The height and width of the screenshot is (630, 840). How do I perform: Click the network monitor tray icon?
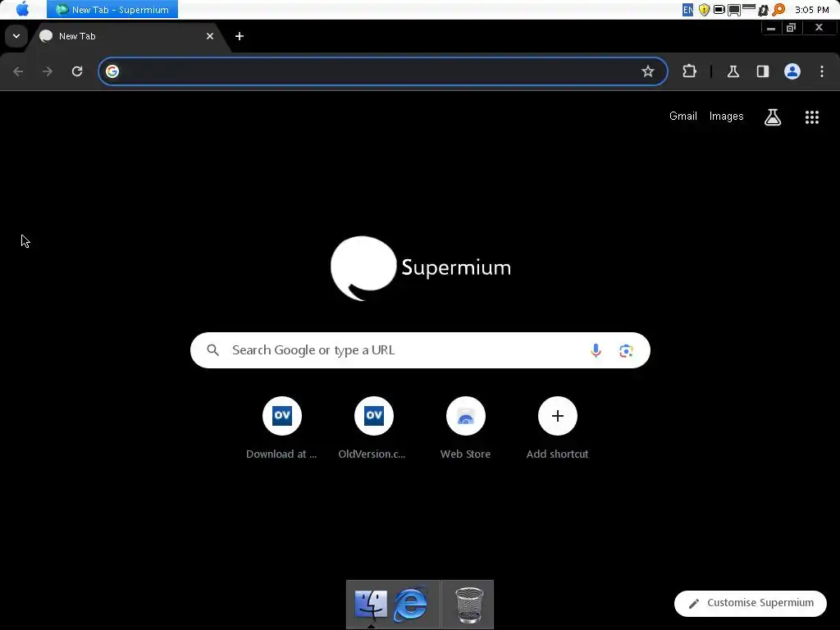tap(734, 10)
